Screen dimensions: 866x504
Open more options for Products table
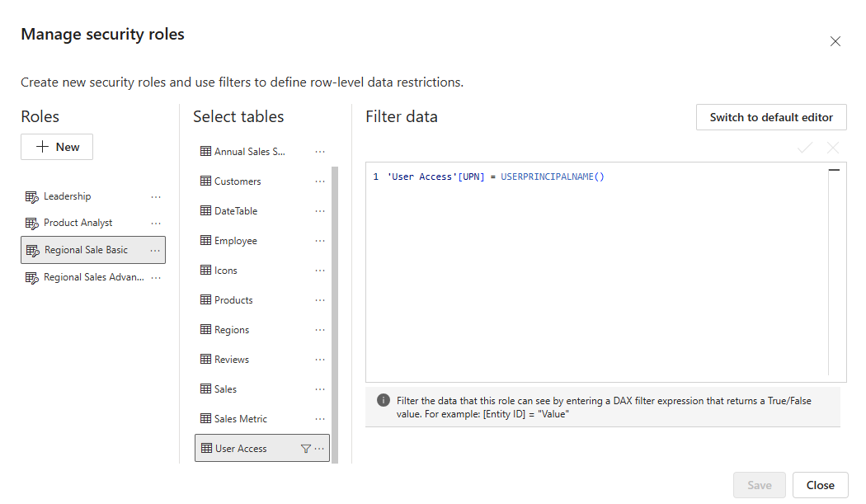coord(320,300)
